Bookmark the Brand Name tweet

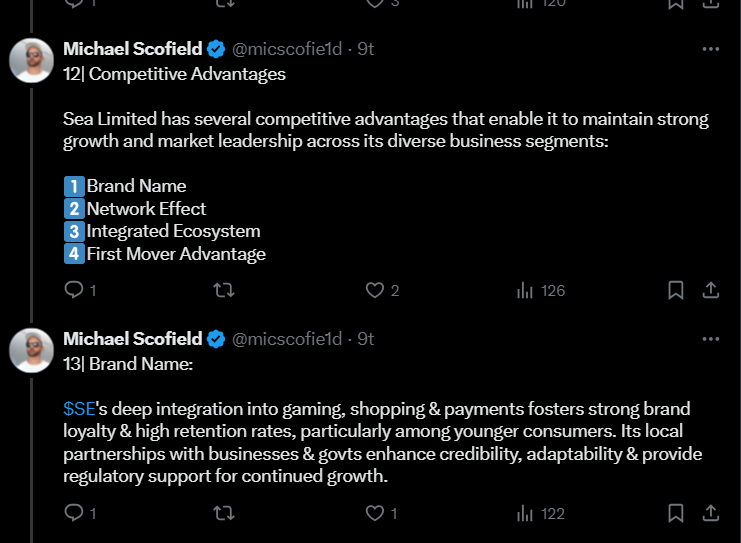(676, 513)
